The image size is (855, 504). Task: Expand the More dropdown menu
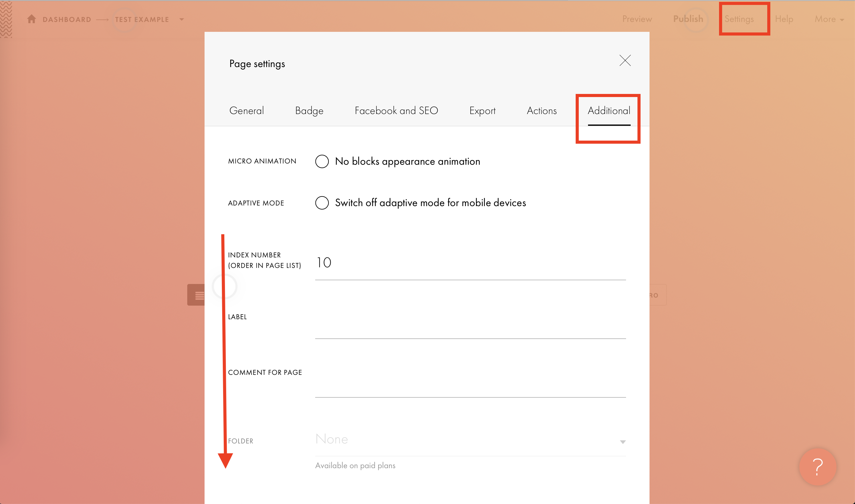pyautogui.click(x=829, y=19)
